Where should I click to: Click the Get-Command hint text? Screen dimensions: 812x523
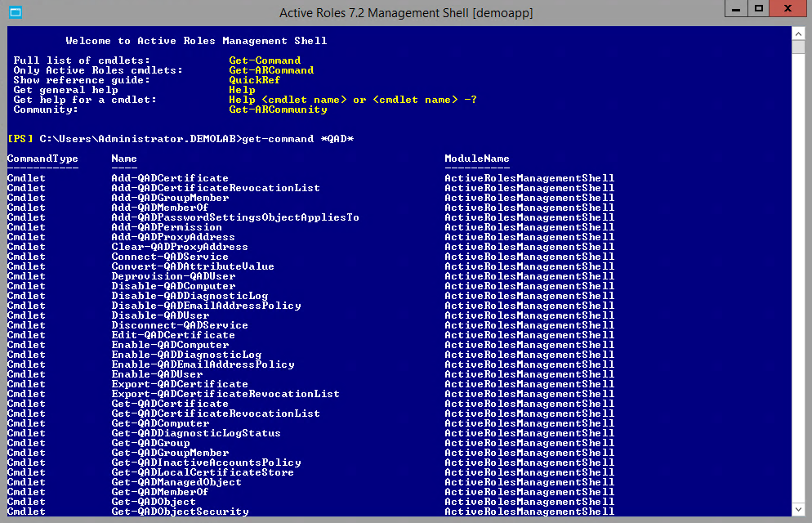265,60
